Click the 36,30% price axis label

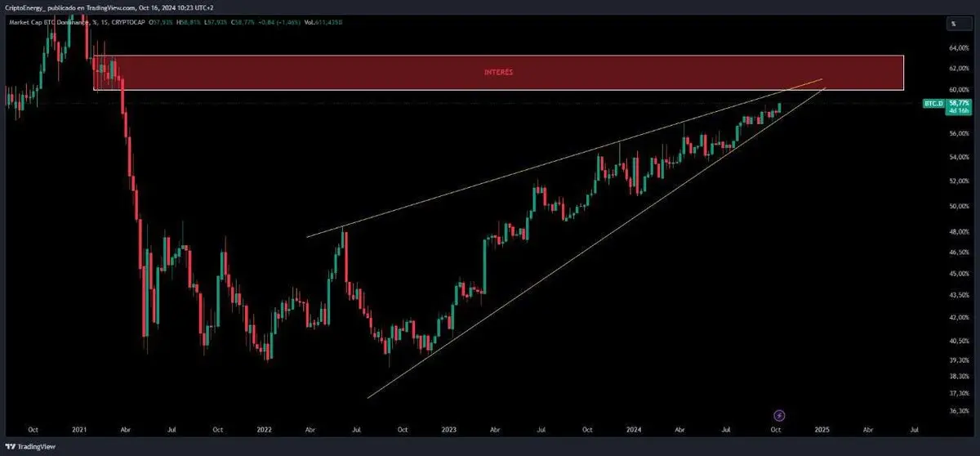click(x=959, y=410)
